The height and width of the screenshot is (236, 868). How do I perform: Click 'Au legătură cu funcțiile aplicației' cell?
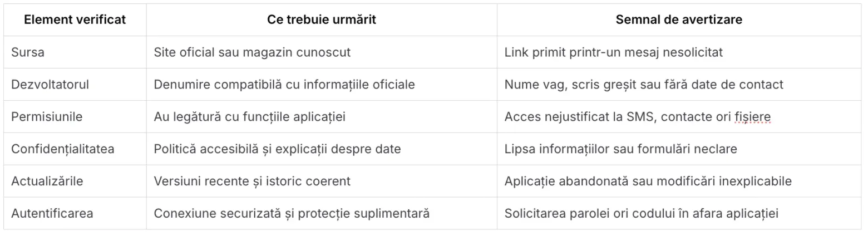point(322,117)
